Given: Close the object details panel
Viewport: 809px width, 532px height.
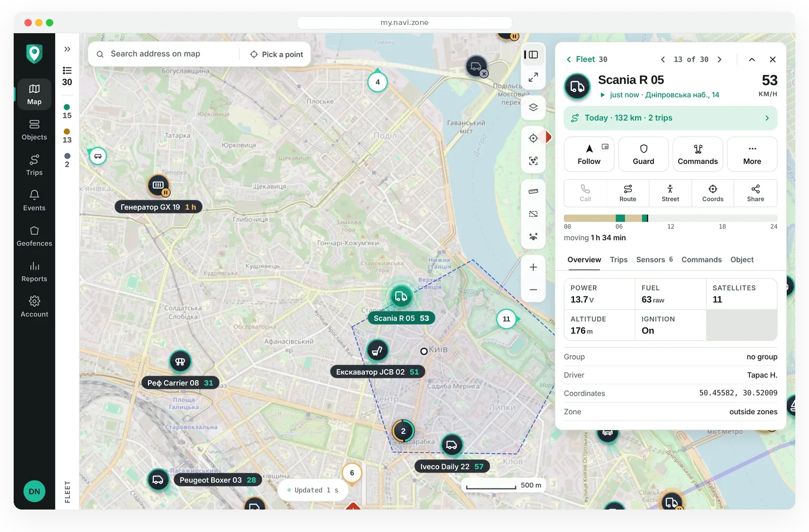Looking at the screenshot, I should [x=772, y=59].
